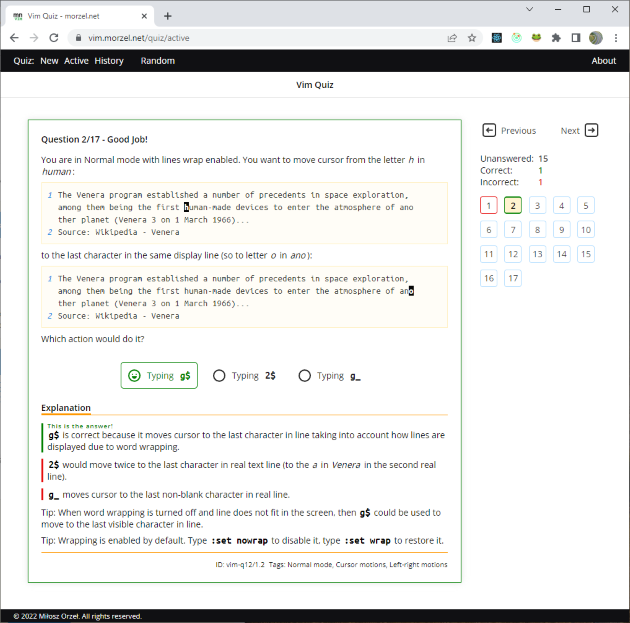Click the Previous question arrow icon
Viewport: 630px width, 623px height.
pyautogui.click(x=490, y=130)
